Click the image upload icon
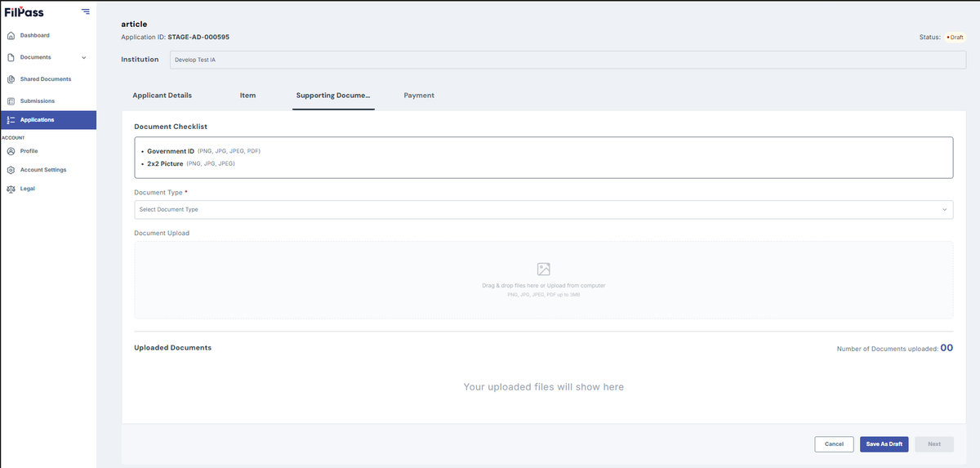Image resolution: width=980 pixels, height=468 pixels. pos(543,269)
